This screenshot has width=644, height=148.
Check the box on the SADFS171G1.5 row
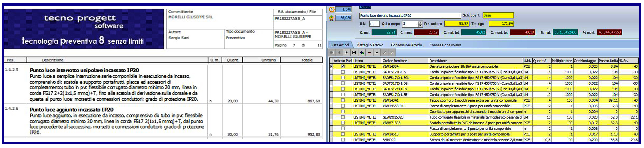click(343, 72)
